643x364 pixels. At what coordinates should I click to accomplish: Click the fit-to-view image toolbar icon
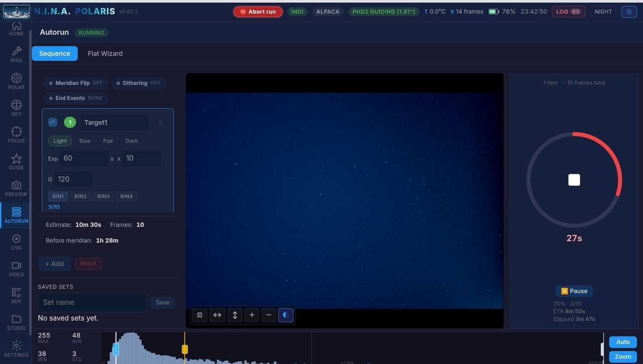(x=199, y=315)
